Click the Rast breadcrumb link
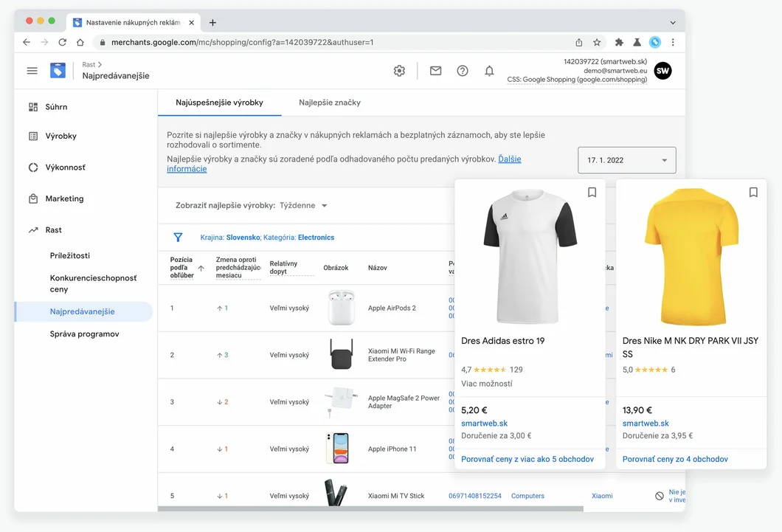782x532 pixels. pyautogui.click(x=89, y=65)
